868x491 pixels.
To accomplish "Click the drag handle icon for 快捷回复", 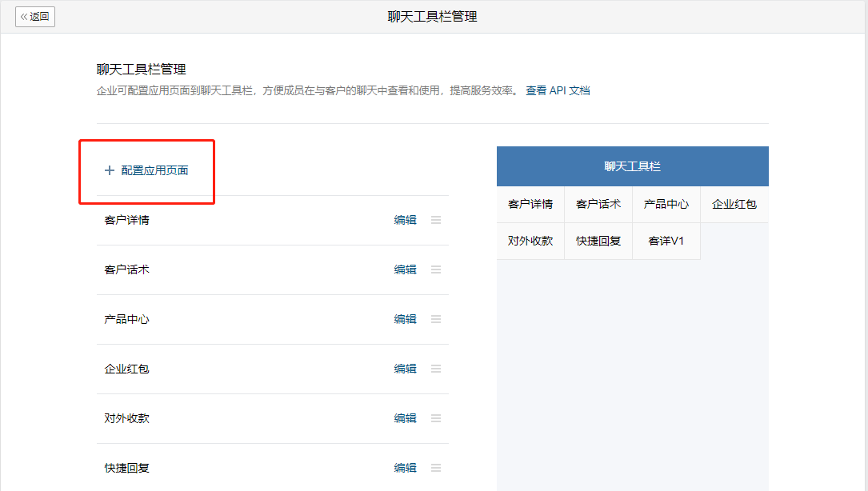I will pos(436,468).
